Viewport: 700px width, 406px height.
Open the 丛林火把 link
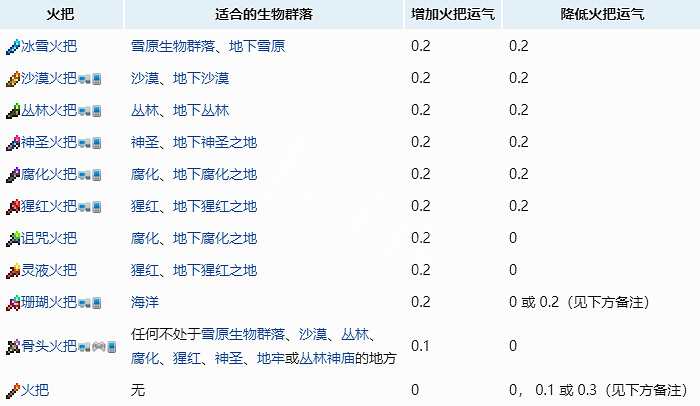coord(49,110)
